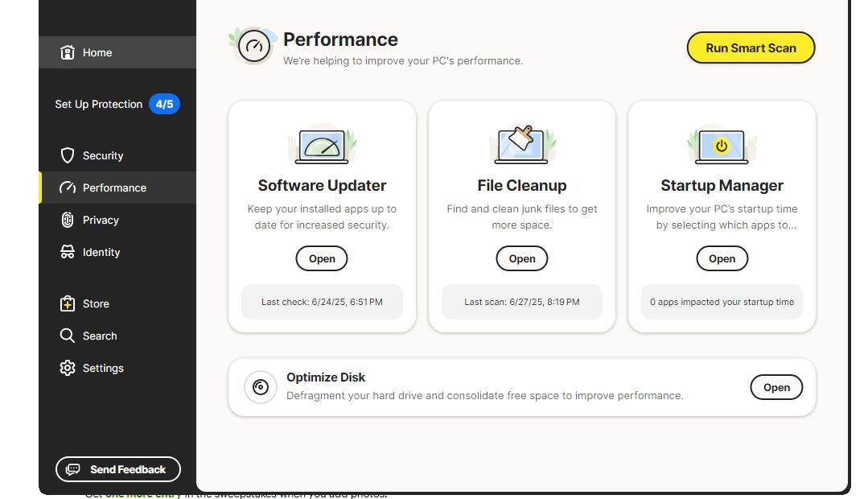
Task: Open Set Up Protection 4/5 item
Action: point(117,104)
